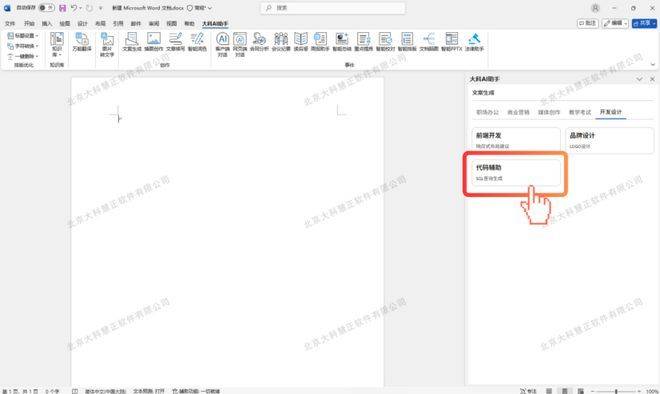Viewport: 660px width, 394px height.
Task: Select the 媒体创作 category tab
Action: pos(549,112)
